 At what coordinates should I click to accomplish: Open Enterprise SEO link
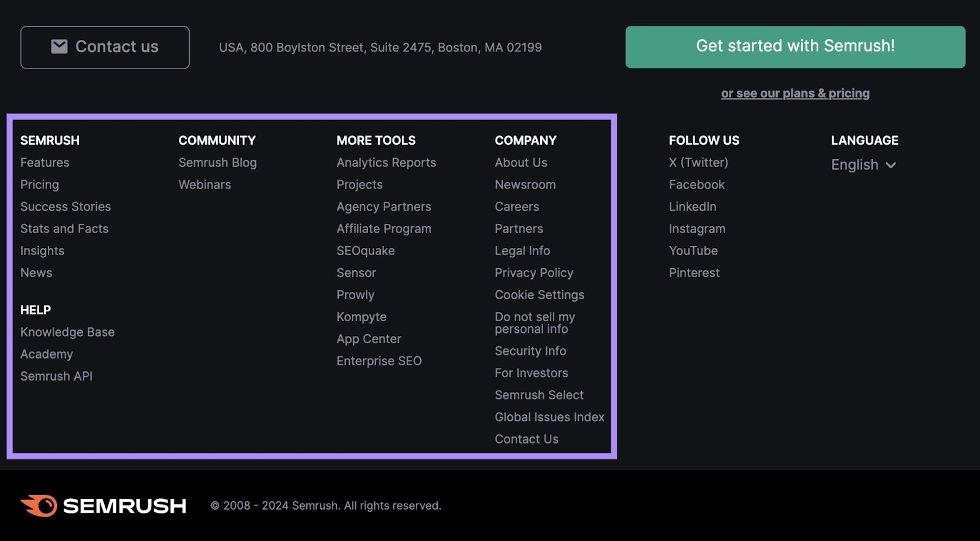coord(379,360)
